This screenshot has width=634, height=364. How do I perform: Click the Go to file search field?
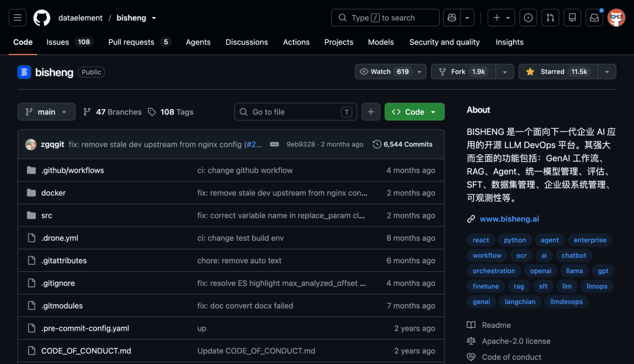point(295,112)
